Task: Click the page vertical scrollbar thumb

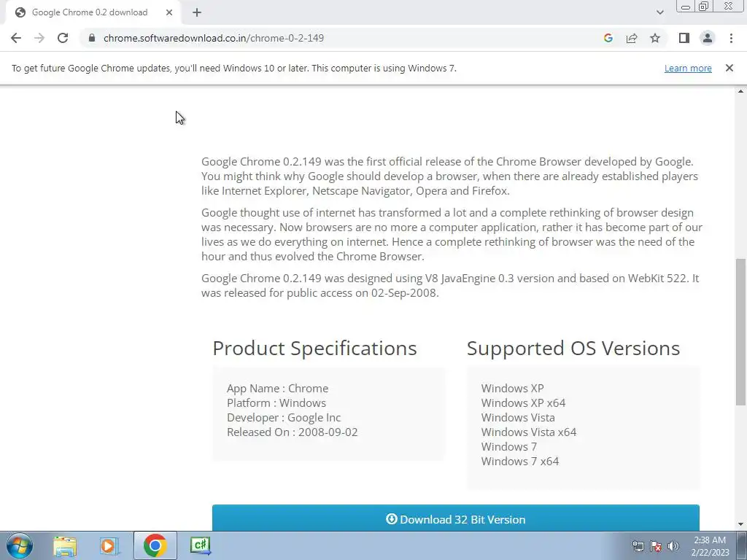Action: (740, 332)
